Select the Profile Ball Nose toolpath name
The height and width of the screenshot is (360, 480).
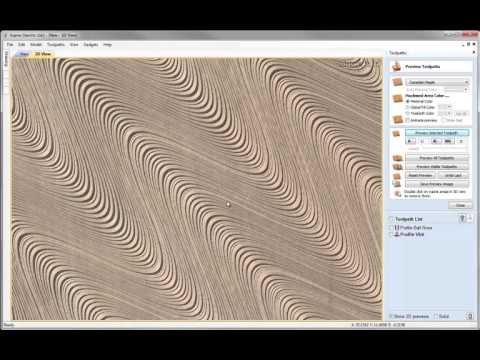416,228
